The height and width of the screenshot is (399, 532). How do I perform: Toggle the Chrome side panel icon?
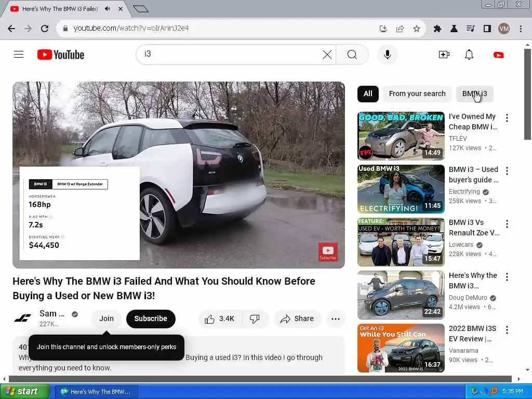pyautogui.click(x=487, y=29)
